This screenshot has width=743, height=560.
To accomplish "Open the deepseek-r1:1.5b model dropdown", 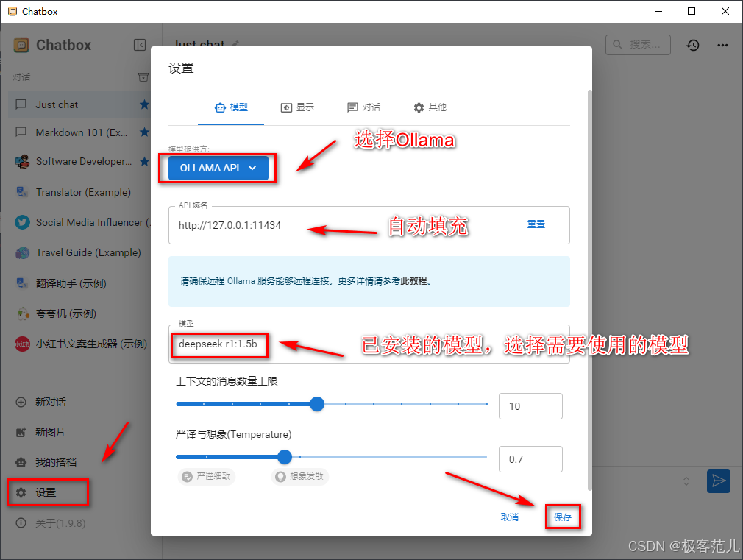I will (x=369, y=344).
